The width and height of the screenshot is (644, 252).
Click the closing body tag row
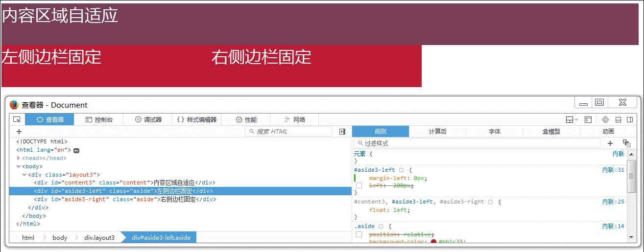[181, 216]
